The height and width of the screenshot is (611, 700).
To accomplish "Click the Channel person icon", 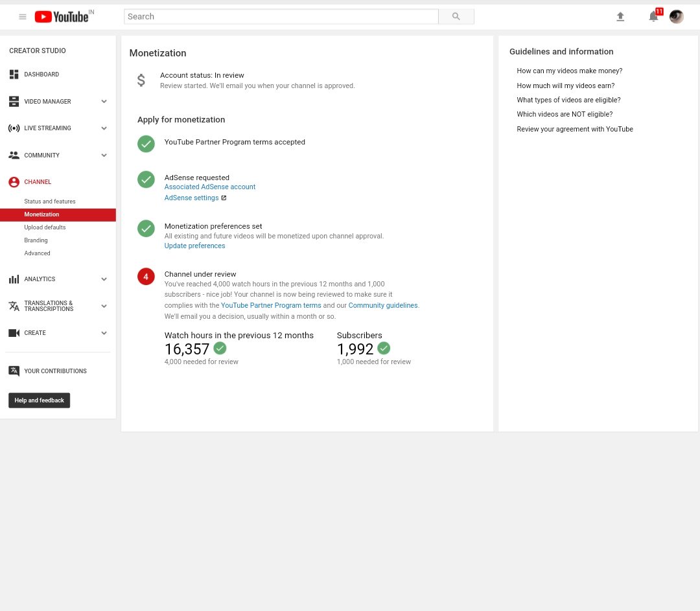I will (x=14, y=182).
